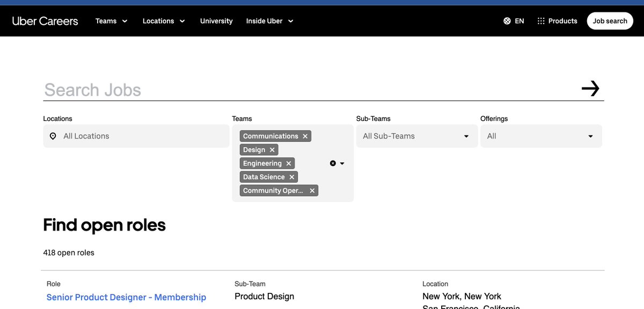The image size is (644, 309).
Task: Open the EN language selector
Action: [x=519, y=21]
